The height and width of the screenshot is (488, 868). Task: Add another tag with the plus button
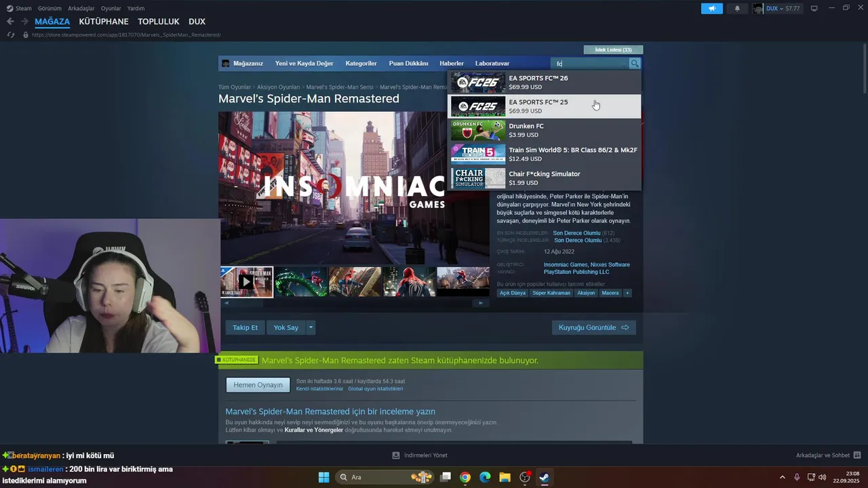coord(627,293)
